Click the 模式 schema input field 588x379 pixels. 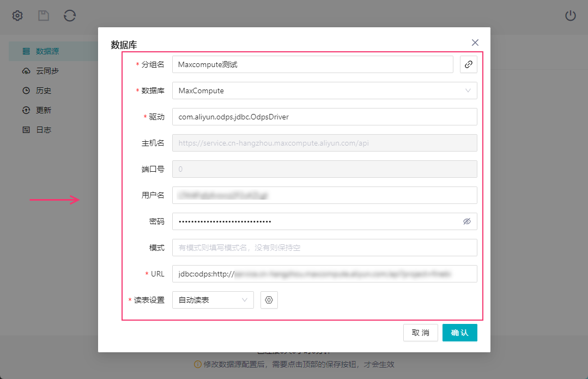coord(325,248)
